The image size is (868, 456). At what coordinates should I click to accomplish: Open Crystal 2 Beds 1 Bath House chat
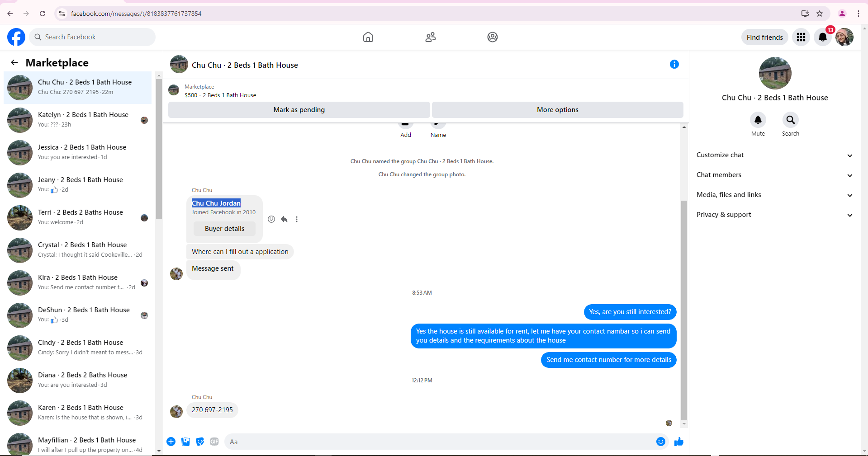78,250
